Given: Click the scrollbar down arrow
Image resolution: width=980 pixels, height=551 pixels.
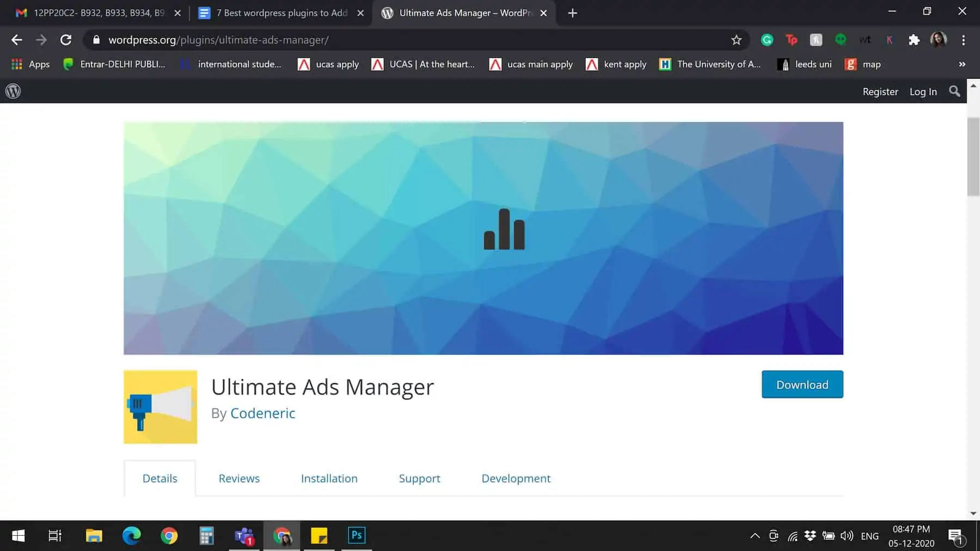Looking at the screenshot, I should click(x=973, y=513).
